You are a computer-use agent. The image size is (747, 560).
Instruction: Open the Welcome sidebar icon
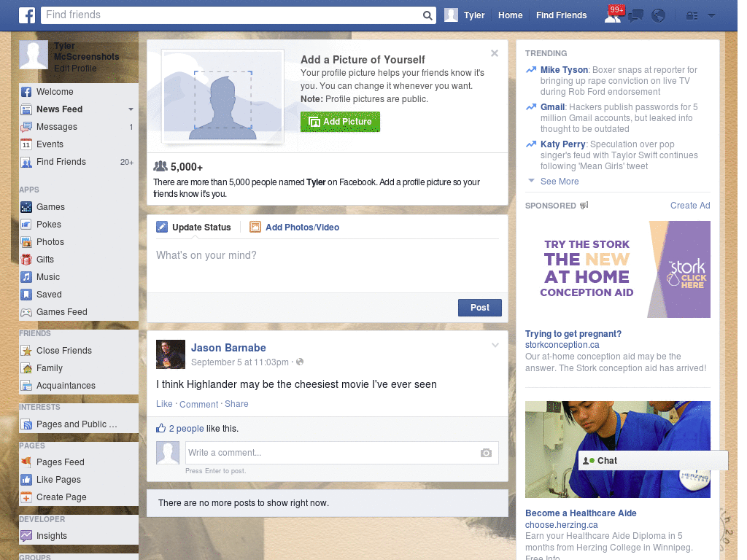(x=26, y=92)
